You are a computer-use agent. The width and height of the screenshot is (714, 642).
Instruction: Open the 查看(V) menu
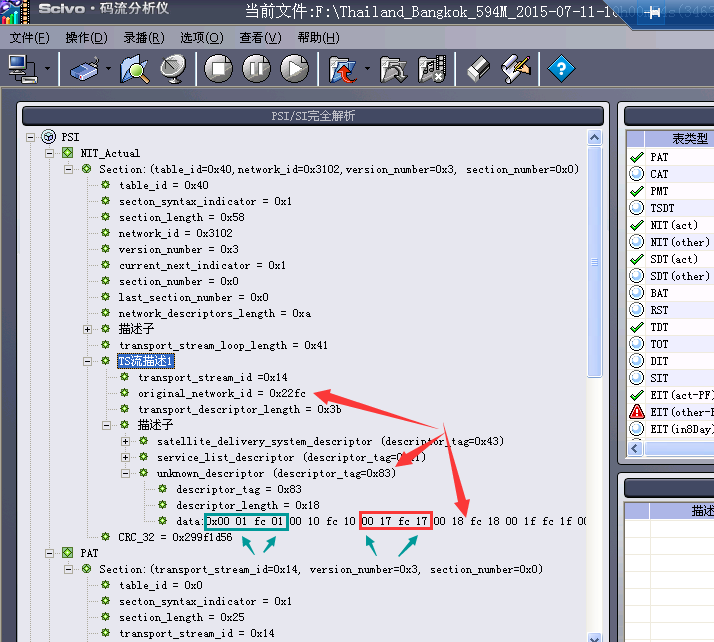click(260, 38)
